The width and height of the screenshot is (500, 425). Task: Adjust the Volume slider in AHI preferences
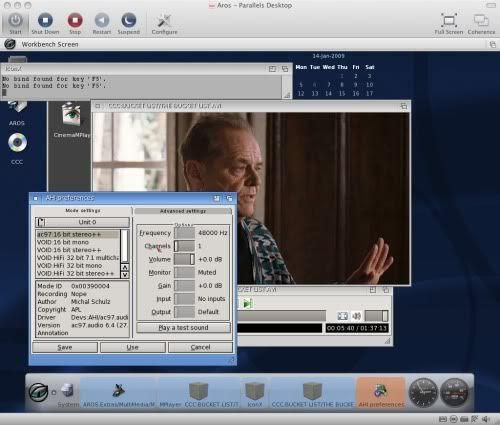[x=185, y=259]
